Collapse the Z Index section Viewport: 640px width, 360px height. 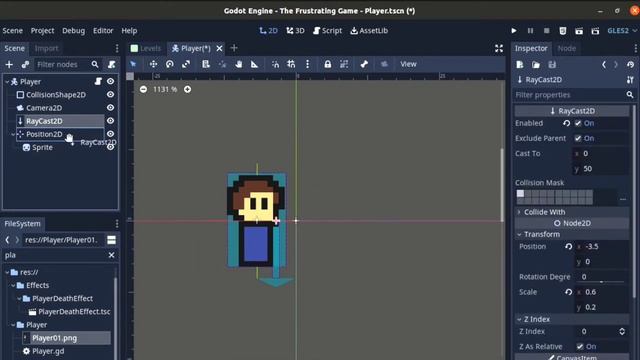pyautogui.click(x=572, y=319)
